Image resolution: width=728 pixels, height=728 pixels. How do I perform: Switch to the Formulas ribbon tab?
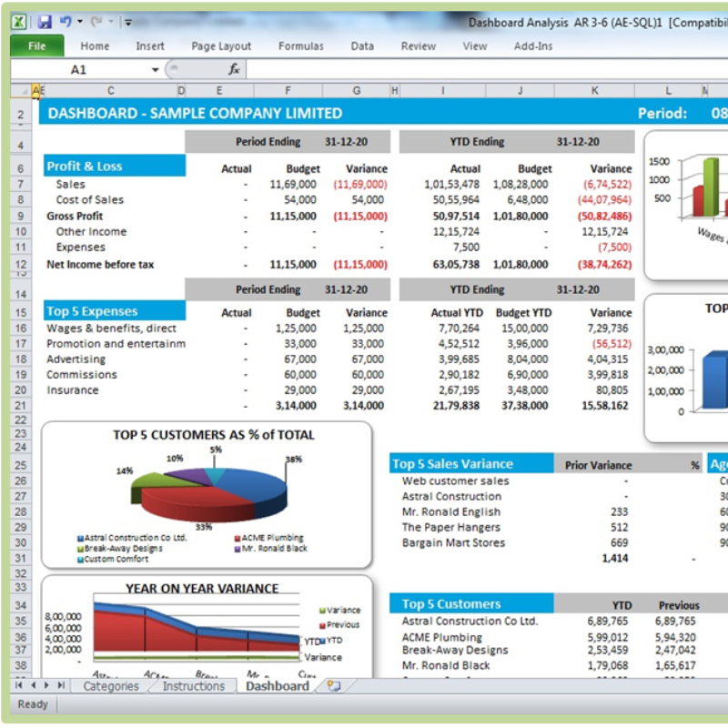click(x=300, y=45)
